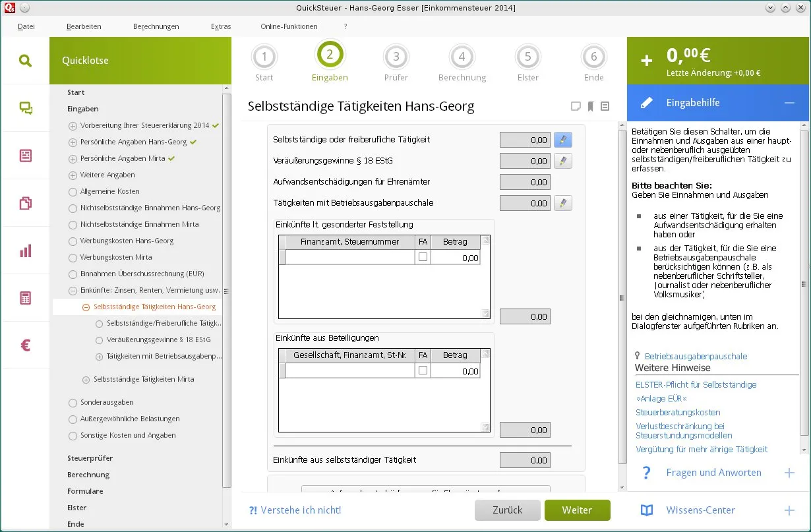Select the Quicklotse chat icon in sidebar

click(26, 107)
